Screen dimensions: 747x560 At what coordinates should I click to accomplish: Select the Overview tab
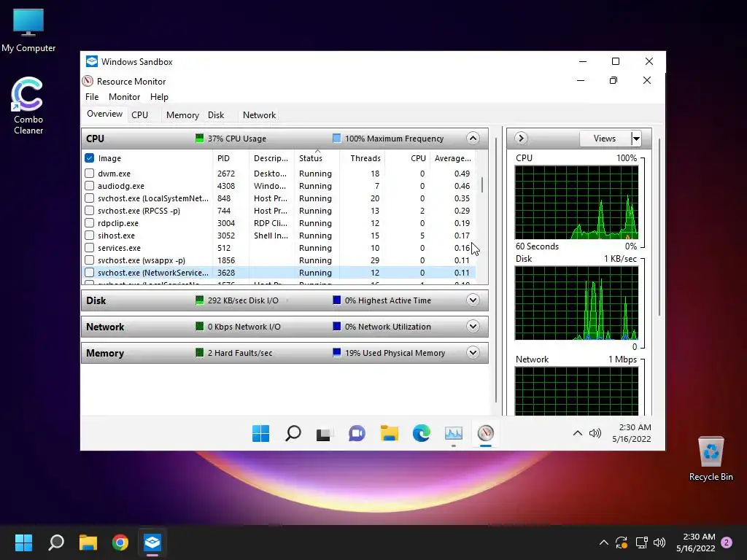104,114
